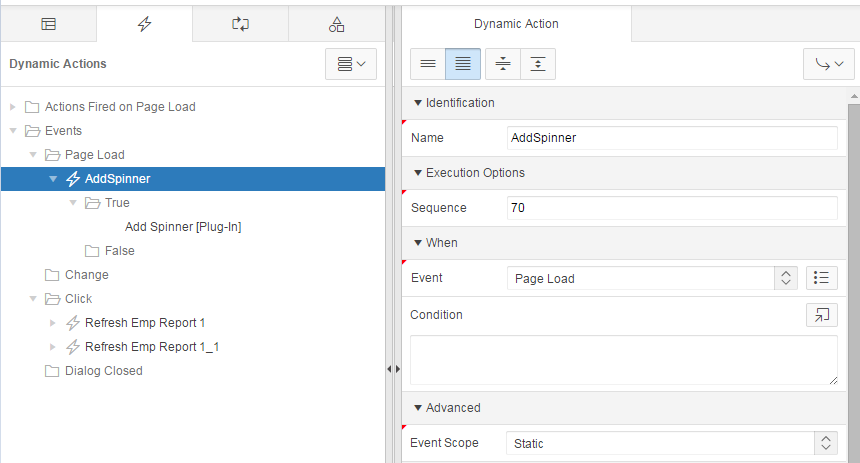Expand Actions Fired on Page Load folder
The height and width of the screenshot is (463, 860).
click(13, 106)
